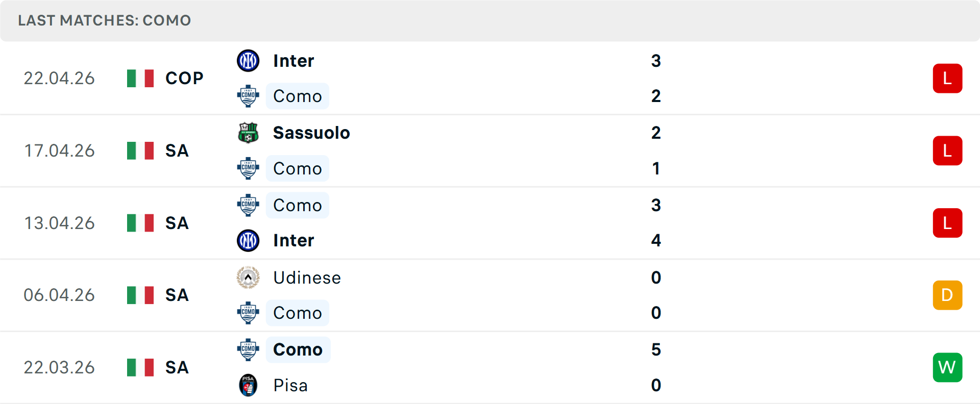Screen dimensions: 980x404
Task: Click the orange draw badge for Udinese match
Action: coord(947,295)
